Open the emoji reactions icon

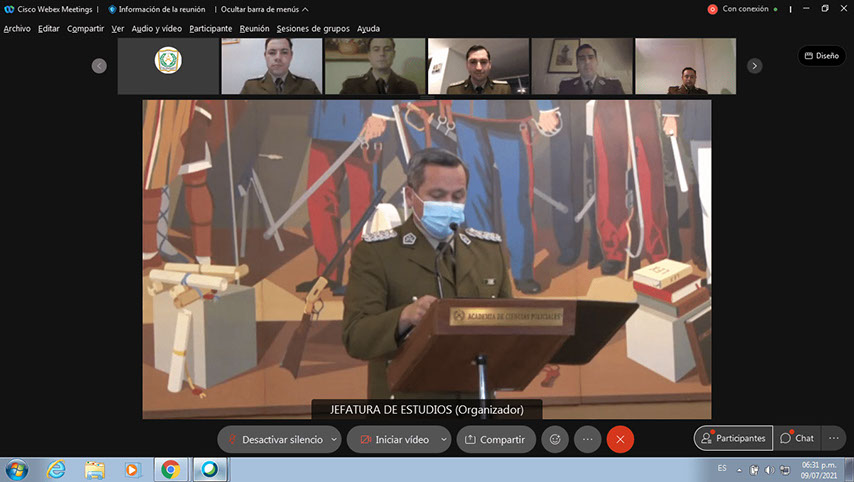point(555,439)
